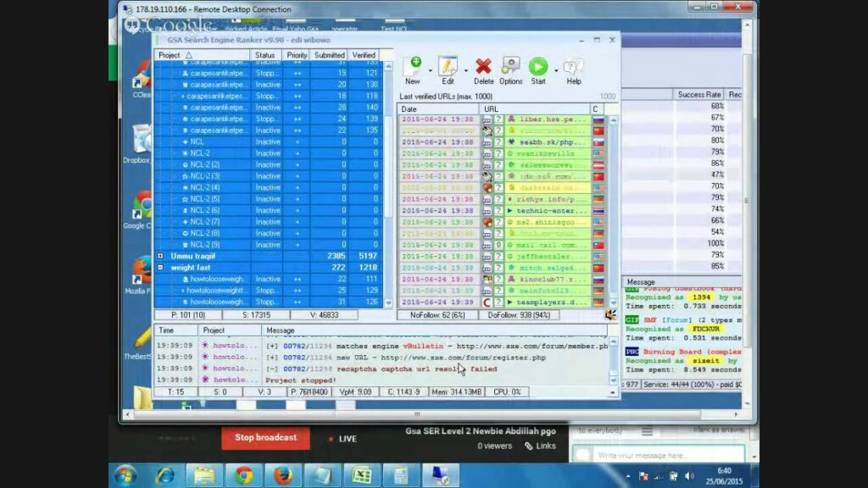
Task: Select the NCL-2 (9) project row
Action: (269, 245)
